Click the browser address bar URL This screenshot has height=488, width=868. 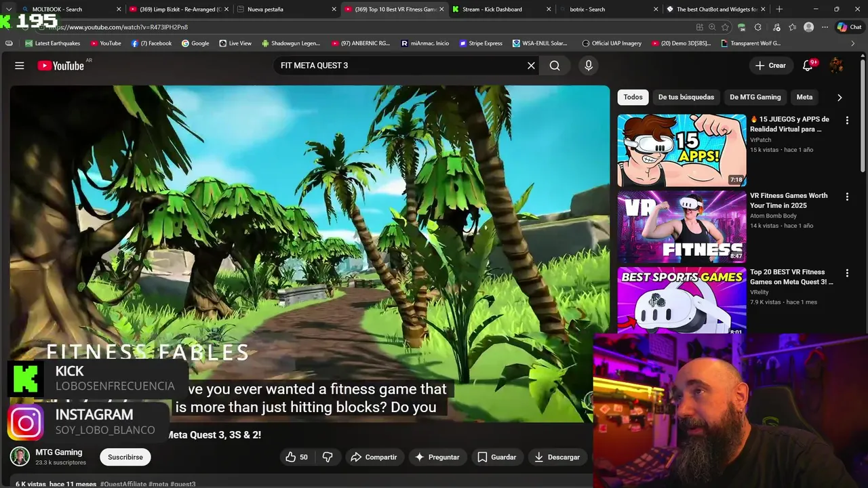click(366, 27)
